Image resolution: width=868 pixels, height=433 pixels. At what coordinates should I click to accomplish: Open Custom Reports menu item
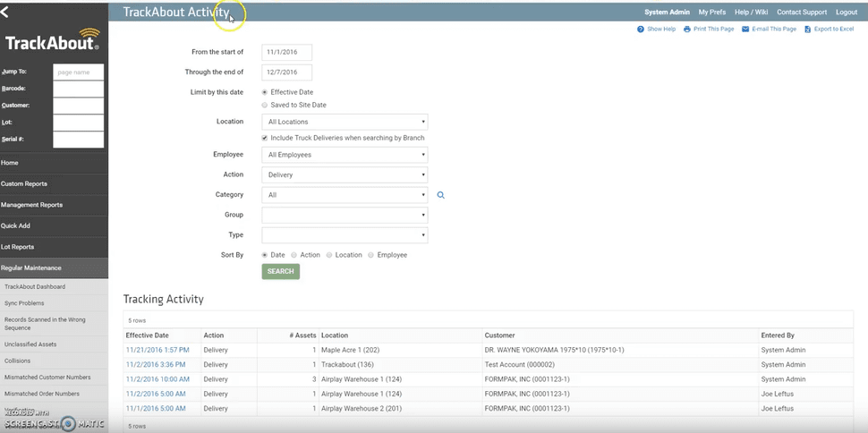pyautogui.click(x=24, y=184)
